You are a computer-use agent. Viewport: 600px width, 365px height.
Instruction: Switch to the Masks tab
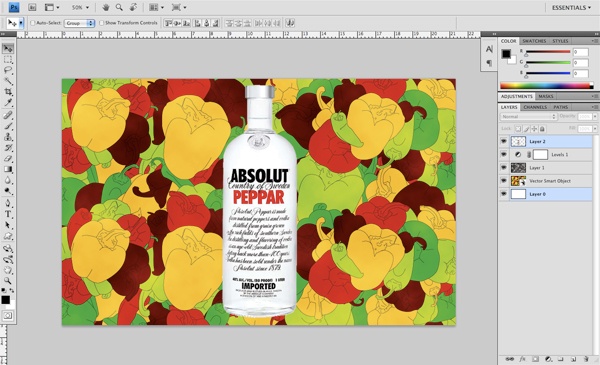coord(546,96)
